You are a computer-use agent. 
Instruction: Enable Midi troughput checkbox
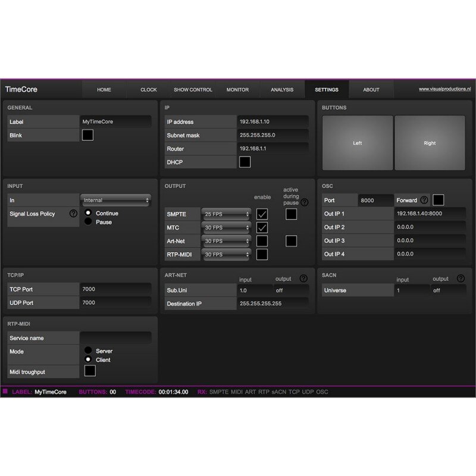tap(90, 371)
